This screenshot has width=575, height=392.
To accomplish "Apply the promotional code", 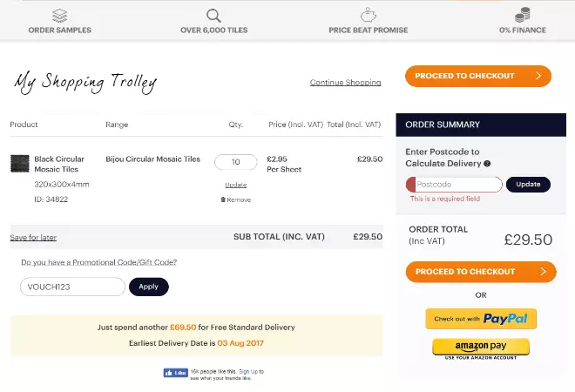I will [x=148, y=287].
